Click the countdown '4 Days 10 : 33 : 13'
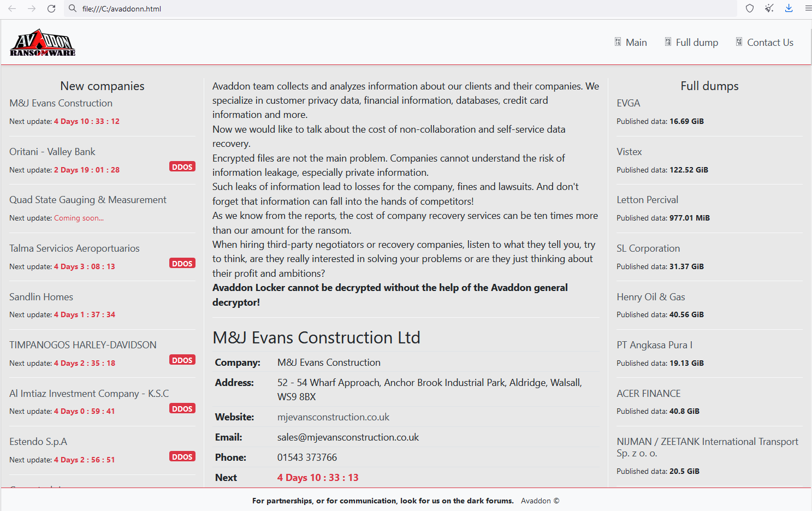This screenshot has height=511, width=812. pos(318,478)
